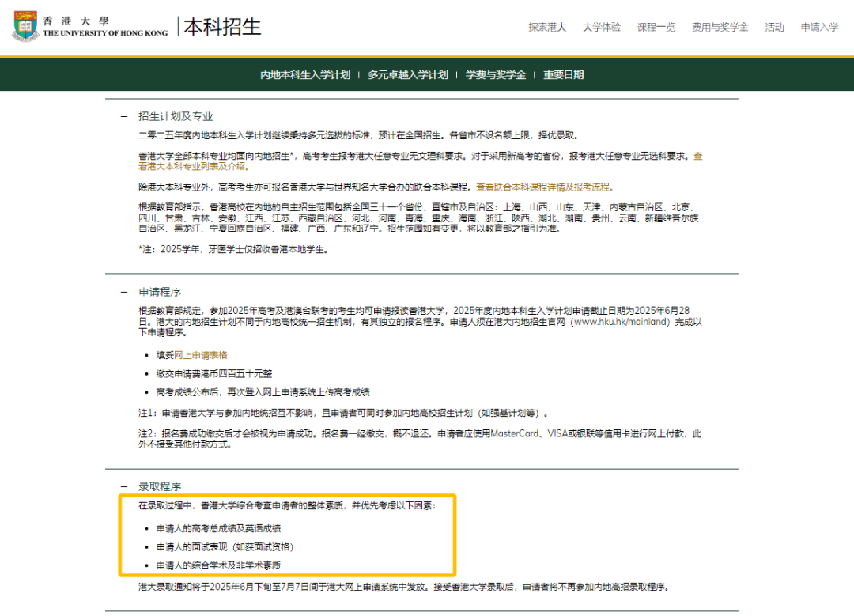Collapse the 招生计划及专业 section
This screenshot has width=854, height=616.
coord(124,116)
